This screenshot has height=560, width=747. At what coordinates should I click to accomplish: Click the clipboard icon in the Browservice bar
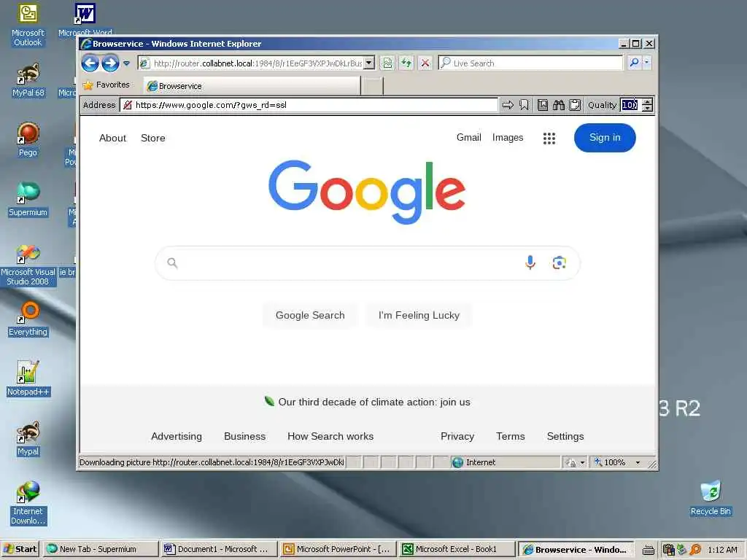tap(575, 105)
